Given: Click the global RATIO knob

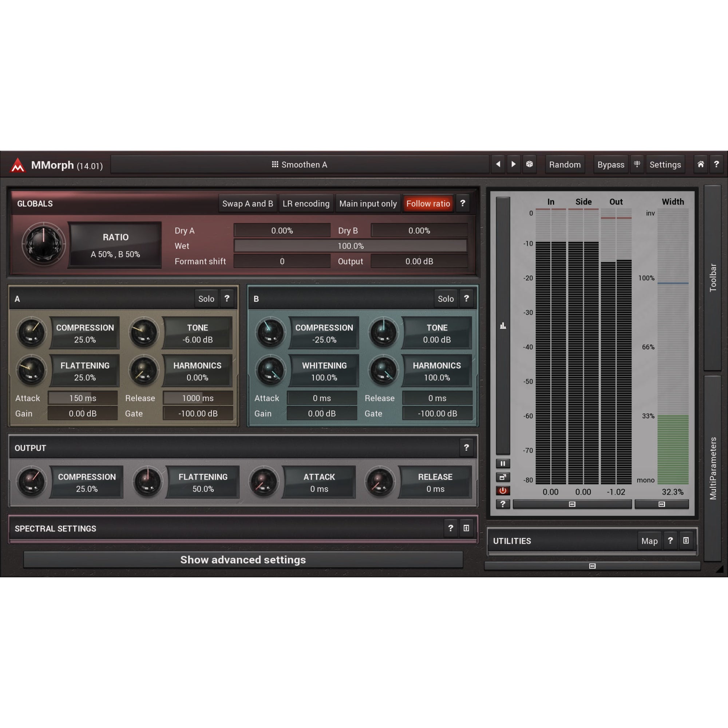Looking at the screenshot, I should point(44,244).
